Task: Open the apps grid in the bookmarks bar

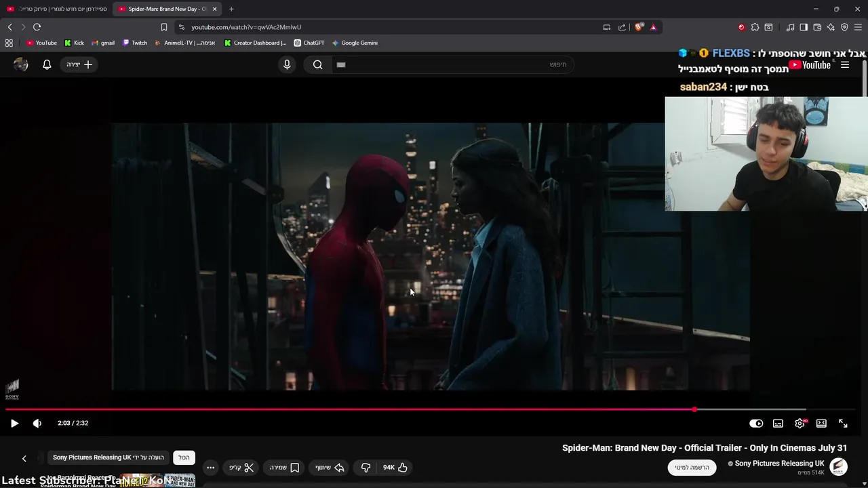Action: pyautogui.click(x=9, y=43)
